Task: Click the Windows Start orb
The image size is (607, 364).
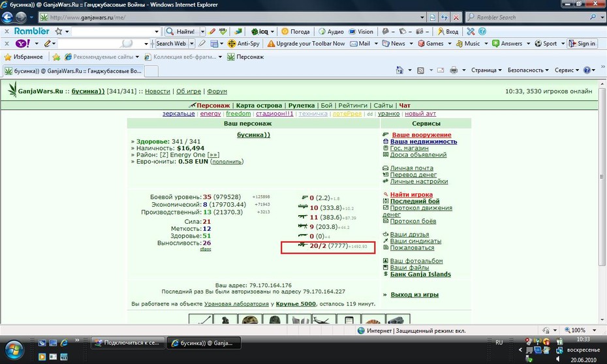Action: tap(14, 350)
